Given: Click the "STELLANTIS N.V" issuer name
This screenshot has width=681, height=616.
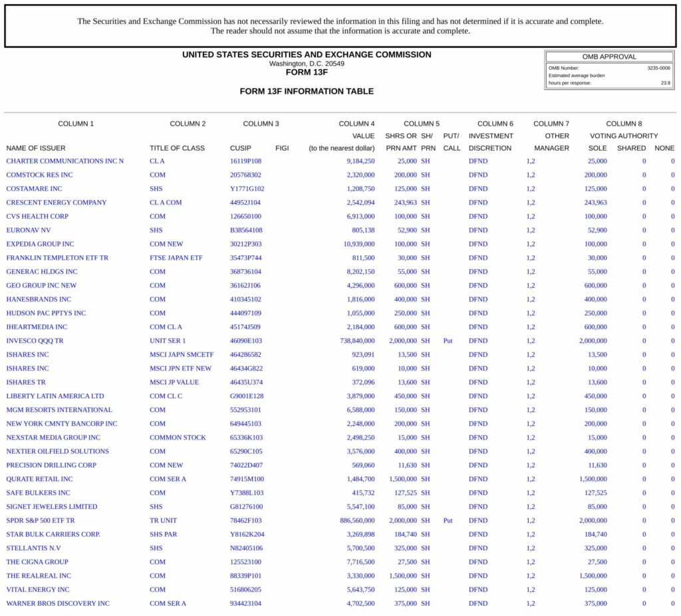Looking at the screenshot, I should point(33,548).
